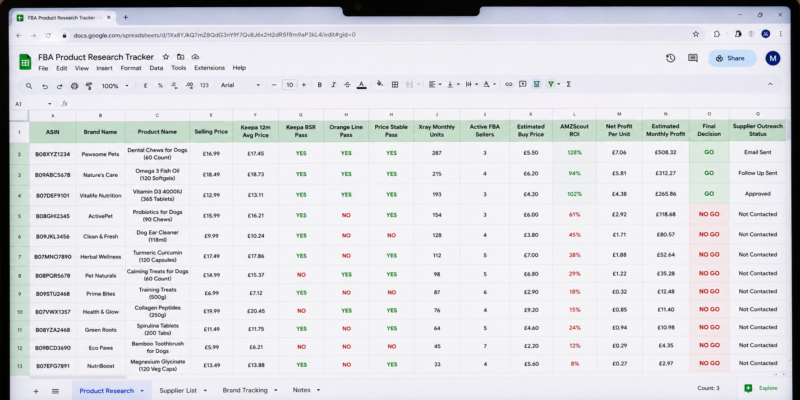Click the search menus magnifier icon
Screen dimensions: 800x400
29,86
